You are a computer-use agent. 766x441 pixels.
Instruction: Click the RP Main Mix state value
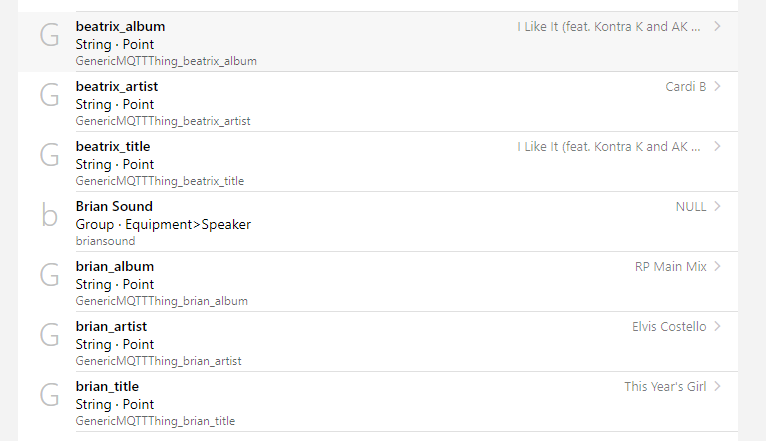(x=670, y=267)
